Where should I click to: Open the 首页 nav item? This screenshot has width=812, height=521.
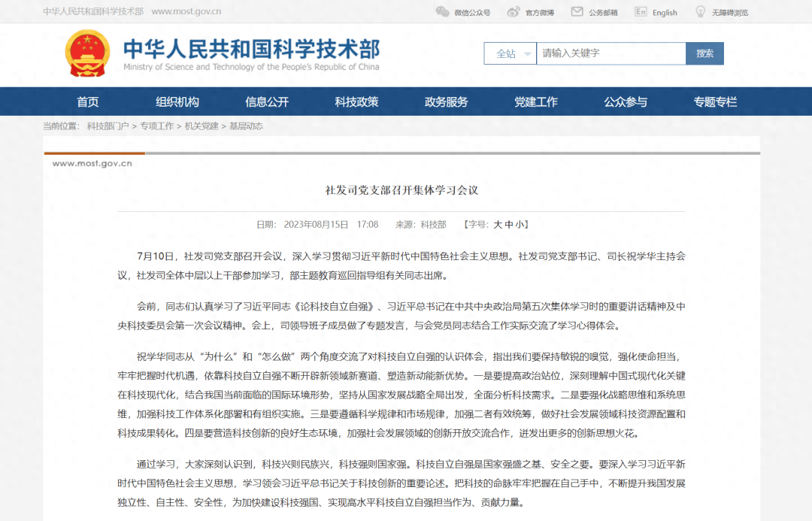(x=87, y=102)
